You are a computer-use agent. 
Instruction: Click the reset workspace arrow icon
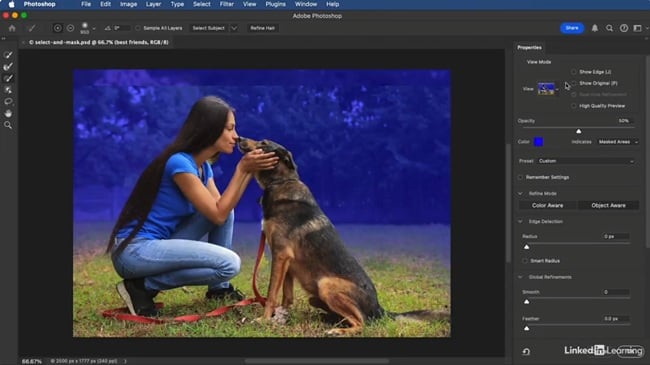tap(526, 352)
